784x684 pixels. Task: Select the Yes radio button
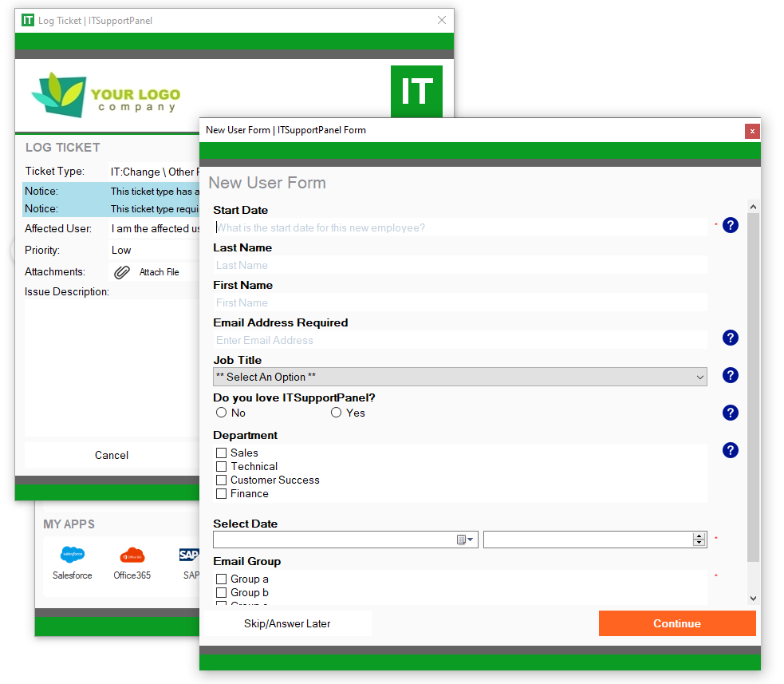tap(337, 413)
